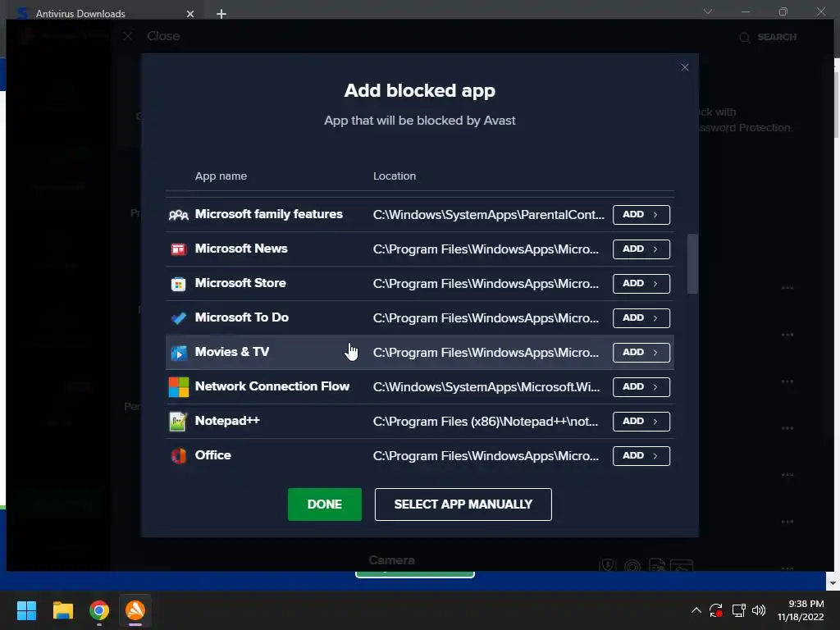The height and width of the screenshot is (630, 840).
Task: Click the sync status tray icon
Action: (x=716, y=610)
